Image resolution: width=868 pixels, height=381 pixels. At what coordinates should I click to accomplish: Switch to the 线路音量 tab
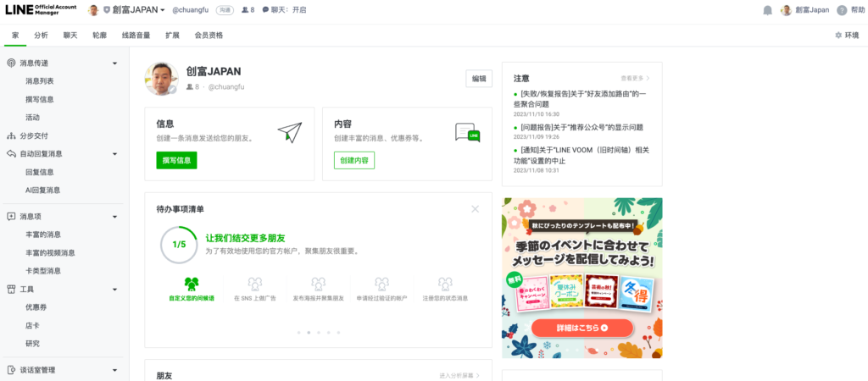(136, 36)
